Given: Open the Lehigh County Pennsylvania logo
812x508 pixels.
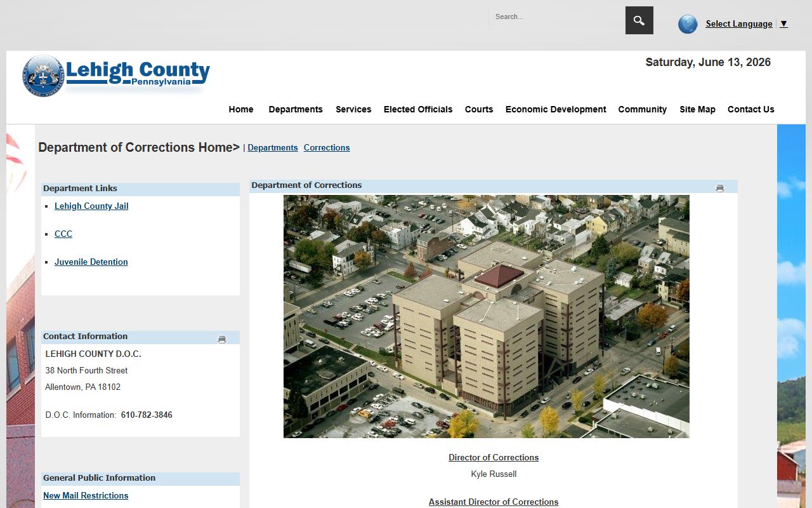Looking at the screenshot, I should point(115,76).
